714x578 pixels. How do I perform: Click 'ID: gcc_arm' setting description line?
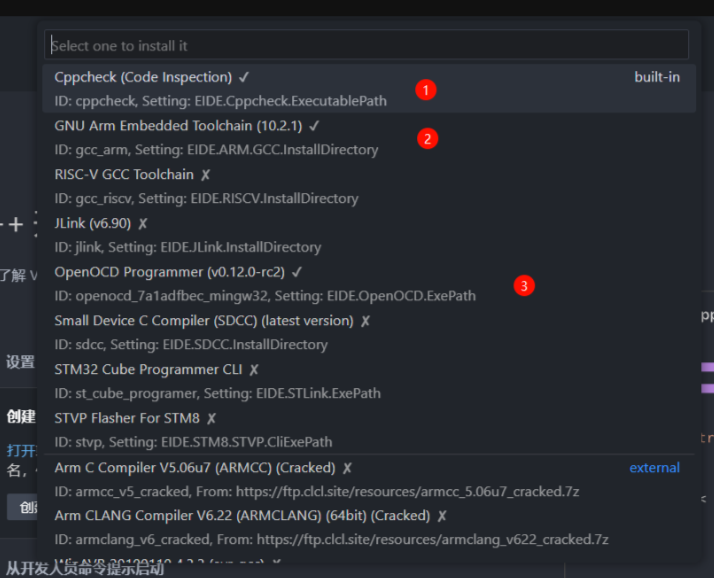tap(216, 149)
